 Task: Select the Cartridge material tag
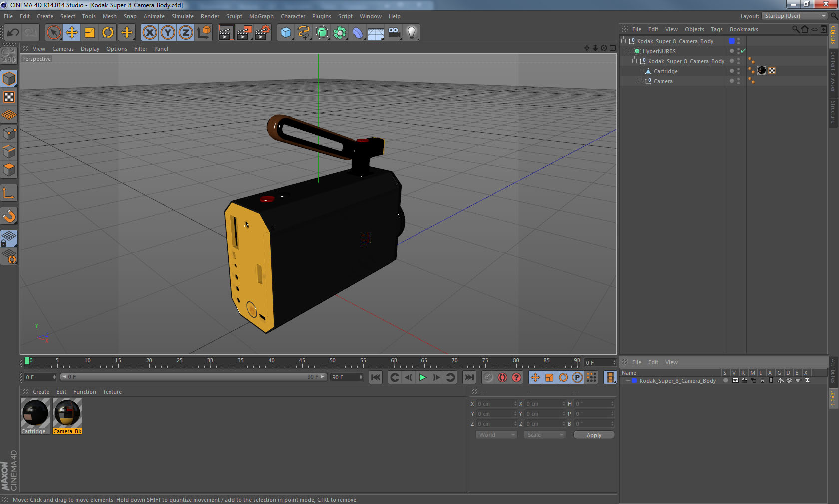tap(762, 70)
